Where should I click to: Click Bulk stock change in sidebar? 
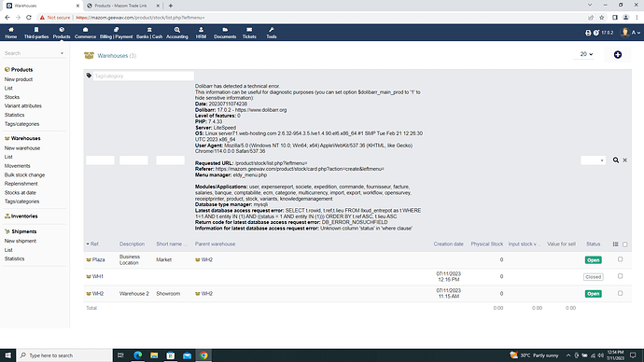(x=24, y=174)
